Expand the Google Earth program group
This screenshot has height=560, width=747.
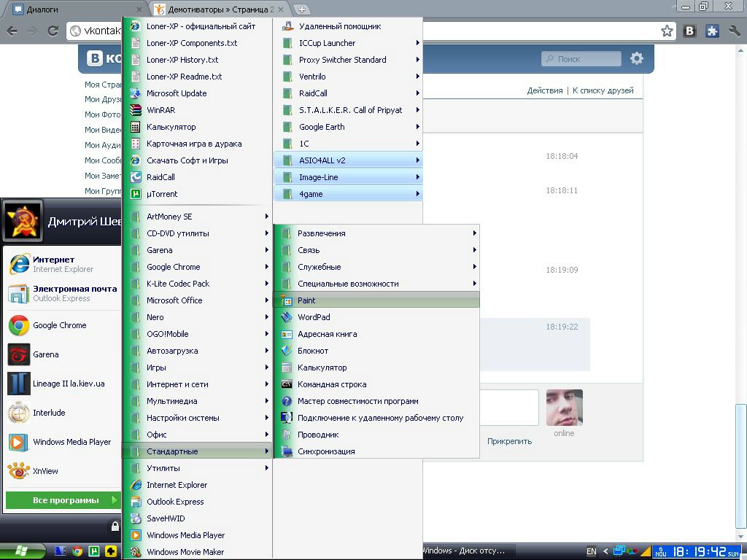tap(348, 127)
